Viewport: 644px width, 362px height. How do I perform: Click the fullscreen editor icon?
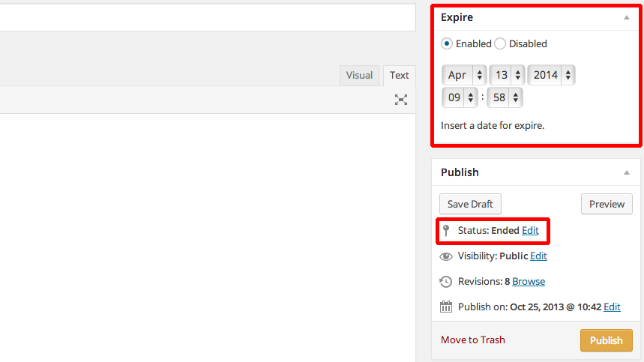(x=401, y=100)
